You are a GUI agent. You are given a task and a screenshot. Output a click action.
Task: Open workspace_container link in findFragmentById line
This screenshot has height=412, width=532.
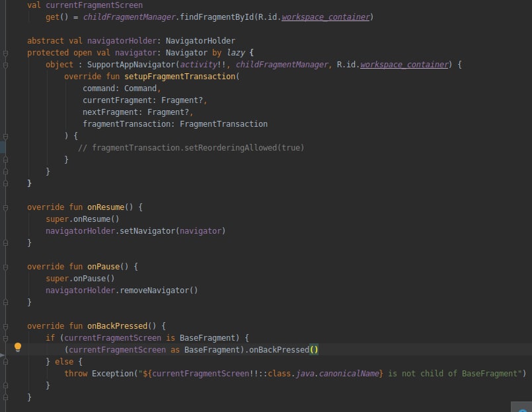click(x=325, y=17)
